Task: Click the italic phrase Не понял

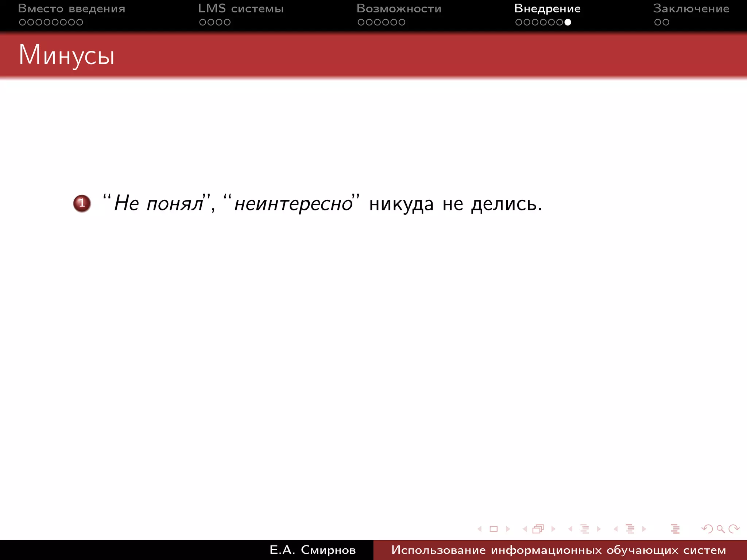Action: pyautogui.click(x=159, y=203)
